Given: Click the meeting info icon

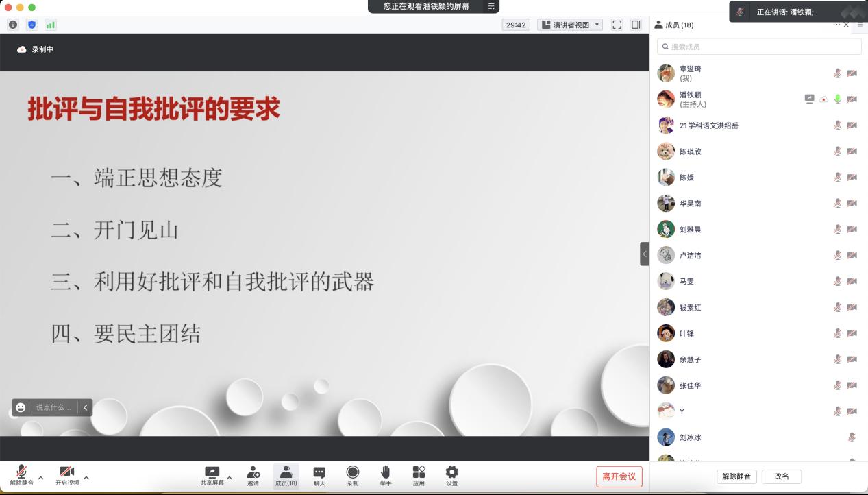Looking at the screenshot, I should (x=12, y=25).
